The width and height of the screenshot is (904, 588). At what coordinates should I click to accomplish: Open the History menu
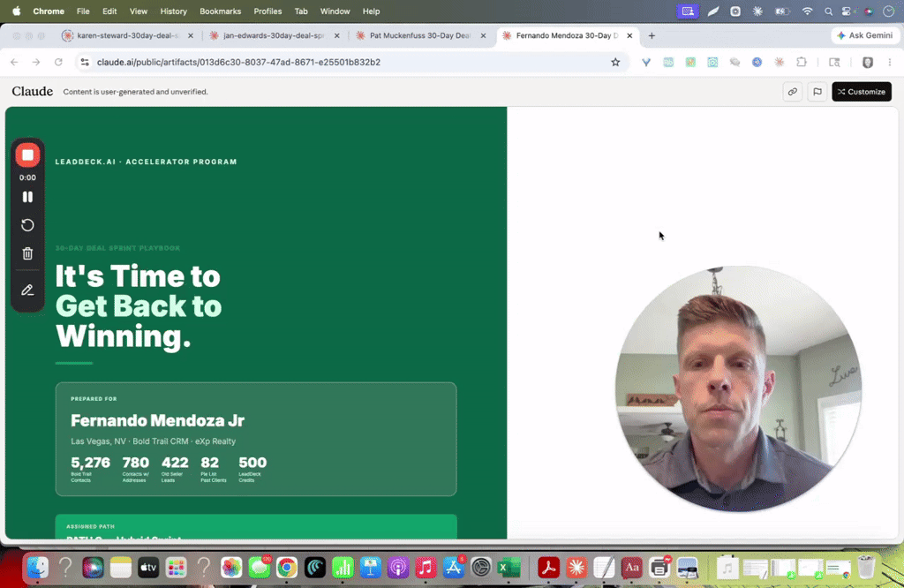[174, 11]
